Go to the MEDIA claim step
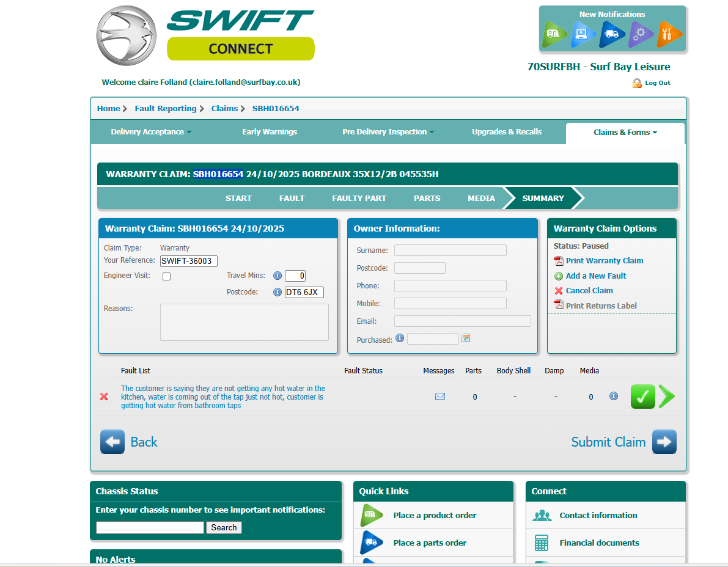Image resolution: width=728 pixels, height=567 pixels. point(481,198)
